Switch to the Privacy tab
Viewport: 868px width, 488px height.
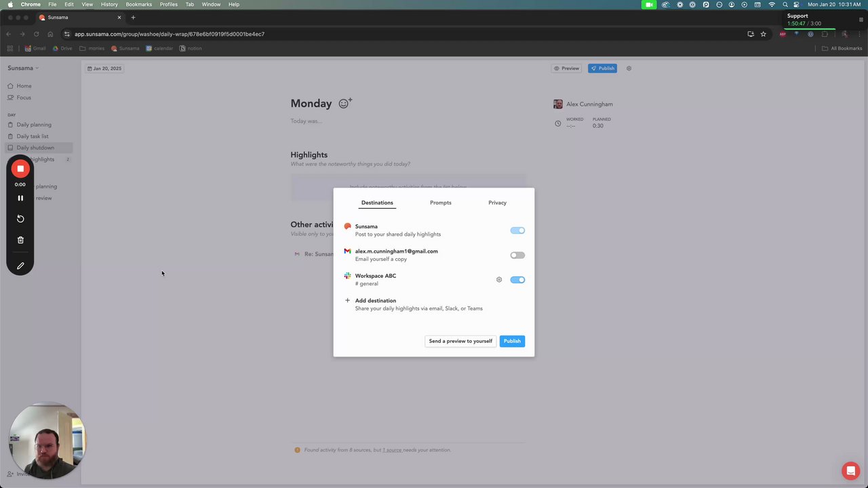point(497,203)
